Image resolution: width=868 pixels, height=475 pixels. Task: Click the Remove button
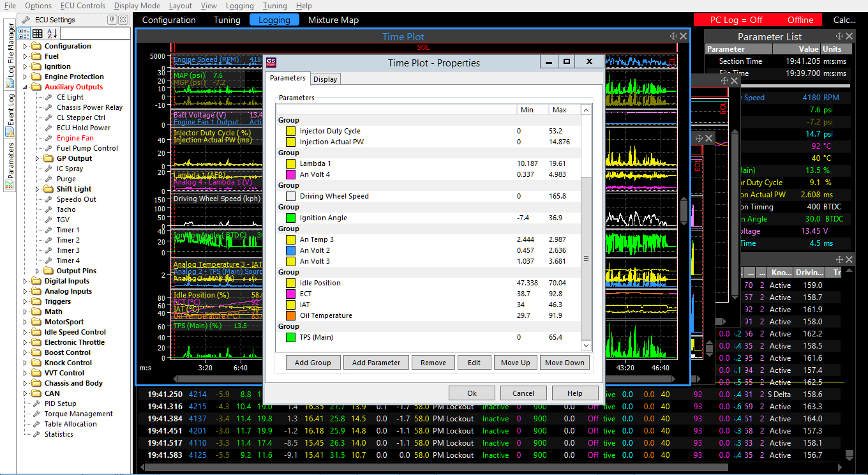(x=433, y=363)
